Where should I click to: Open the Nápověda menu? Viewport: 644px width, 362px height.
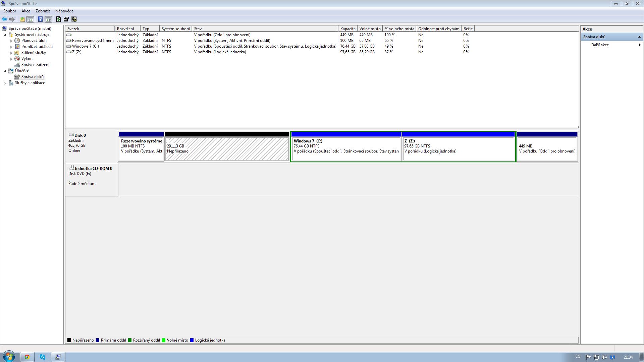(x=64, y=11)
